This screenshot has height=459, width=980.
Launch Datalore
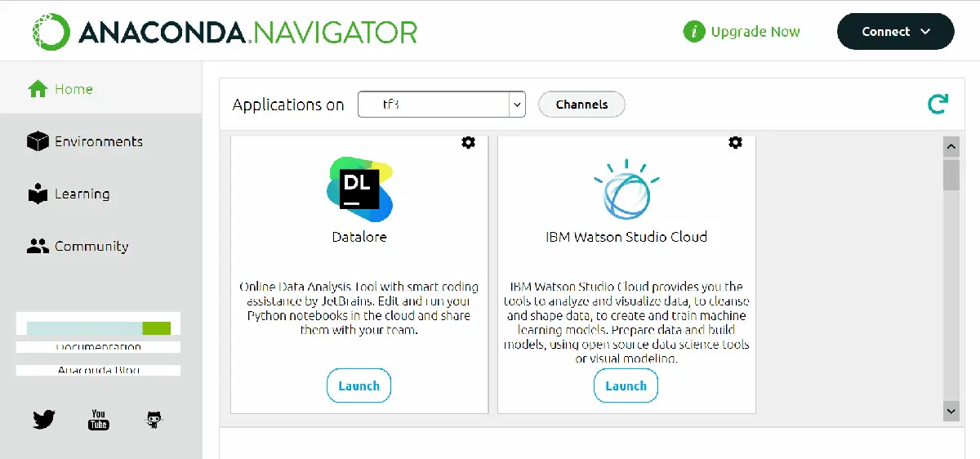coord(359,385)
